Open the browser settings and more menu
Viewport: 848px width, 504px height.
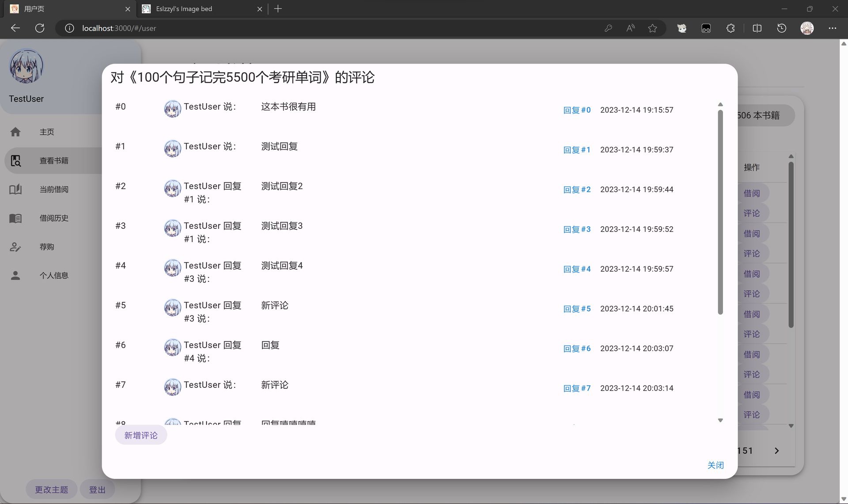tap(832, 28)
